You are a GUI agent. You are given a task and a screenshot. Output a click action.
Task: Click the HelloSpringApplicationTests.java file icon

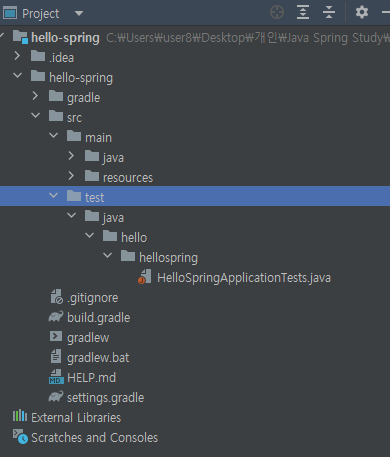pyautogui.click(x=145, y=277)
